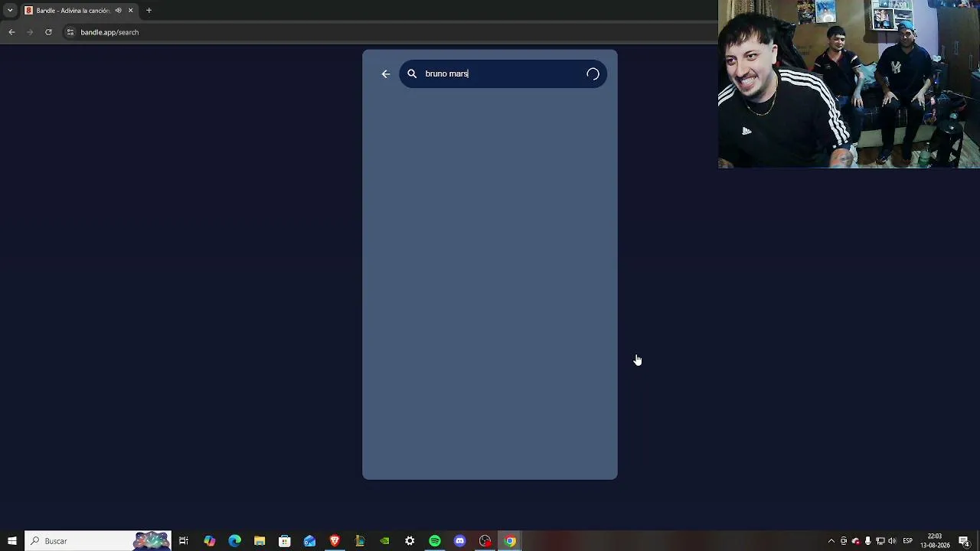This screenshot has height=551, width=980.
Task: Click the Buscar taskbar search box
Action: [x=98, y=541]
